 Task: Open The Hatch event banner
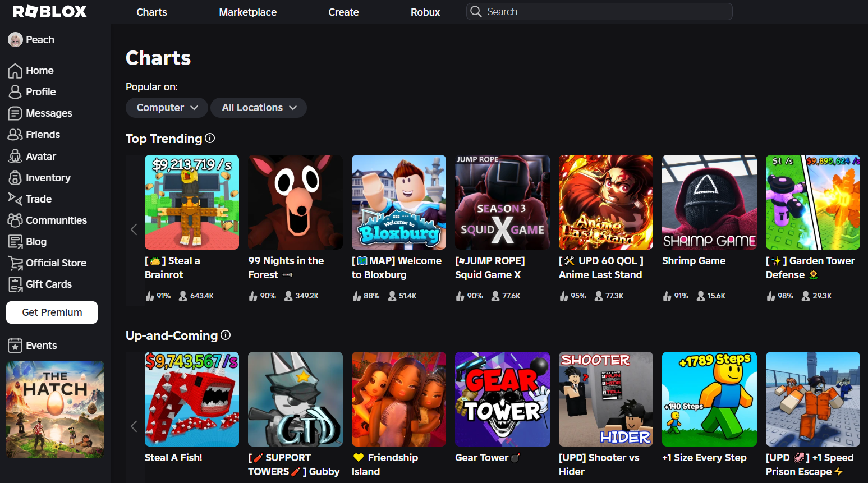pyautogui.click(x=55, y=410)
